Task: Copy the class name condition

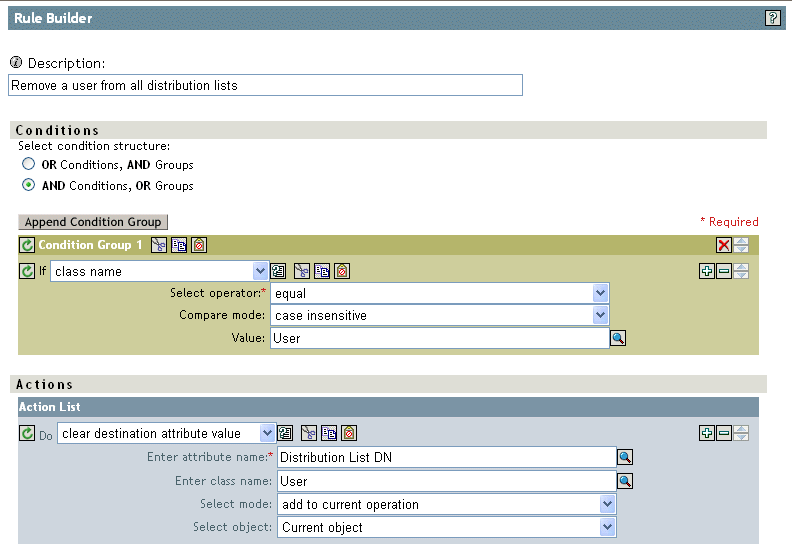Action: pyautogui.click(x=322, y=271)
